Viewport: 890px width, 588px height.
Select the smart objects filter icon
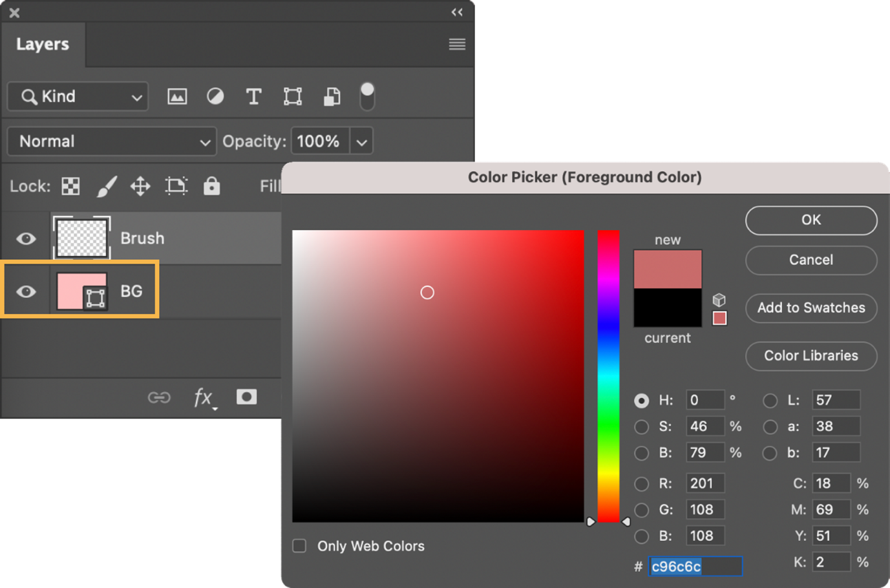pyautogui.click(x=332, y=96)
